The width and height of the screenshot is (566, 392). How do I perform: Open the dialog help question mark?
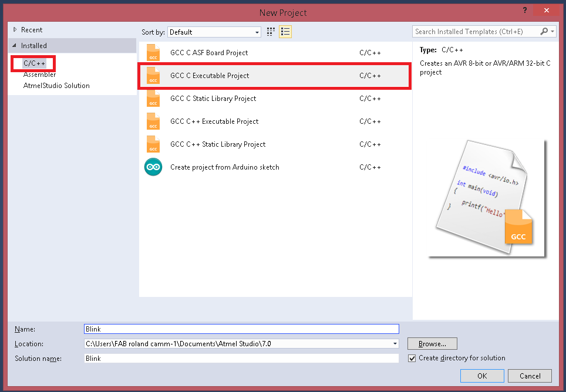[x=525, y=10]
